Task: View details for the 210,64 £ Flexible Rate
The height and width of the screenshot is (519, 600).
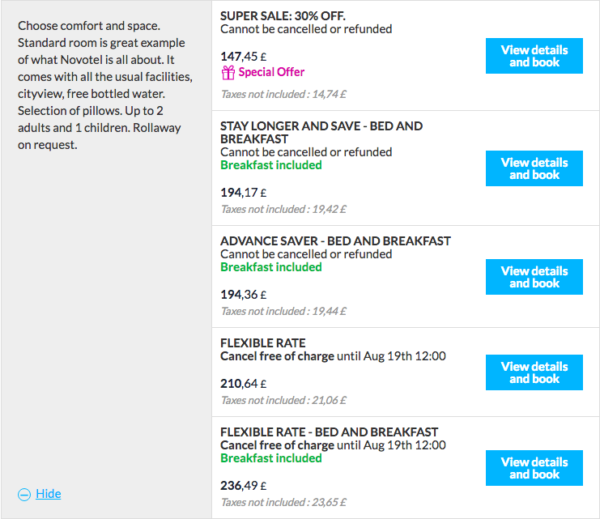Action: click(x=533, y=372)
